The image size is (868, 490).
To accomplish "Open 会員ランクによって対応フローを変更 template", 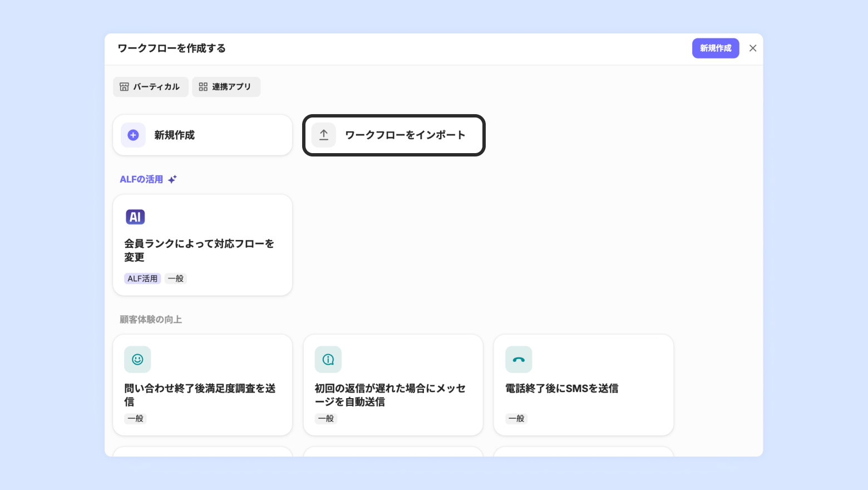I will click(203, 245).
